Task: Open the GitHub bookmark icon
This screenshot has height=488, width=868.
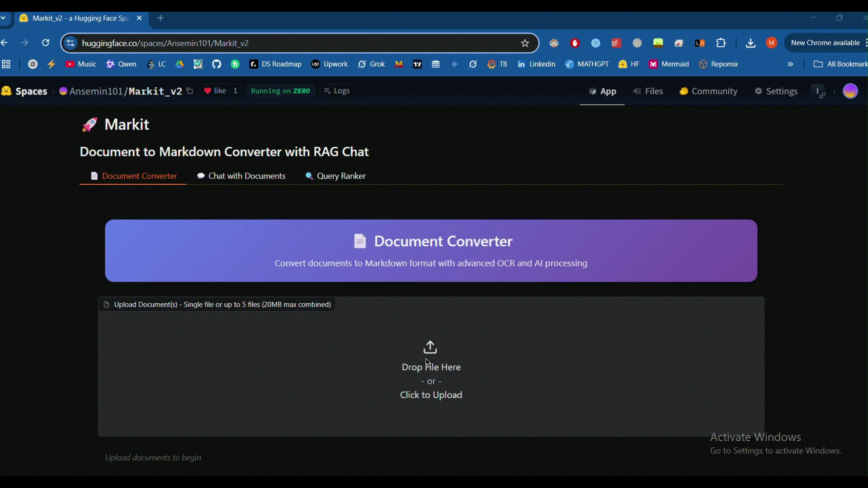Action: click(217, 64)
